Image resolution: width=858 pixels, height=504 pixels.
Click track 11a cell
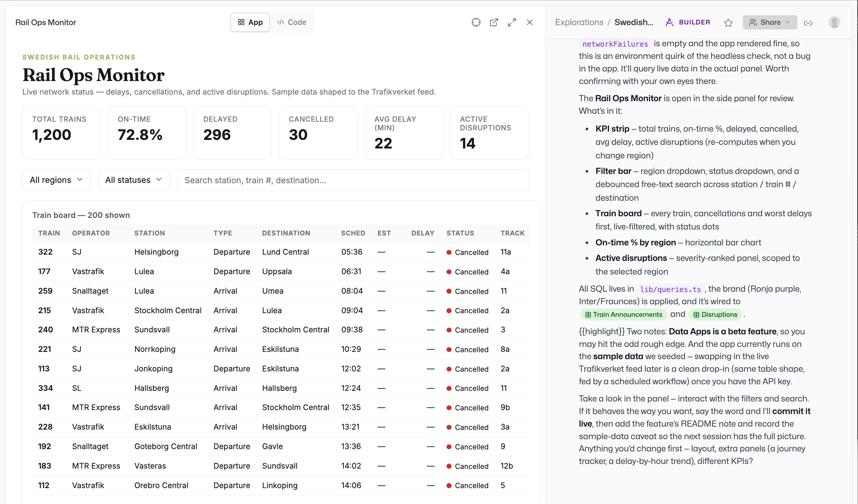tap(505, 252)
